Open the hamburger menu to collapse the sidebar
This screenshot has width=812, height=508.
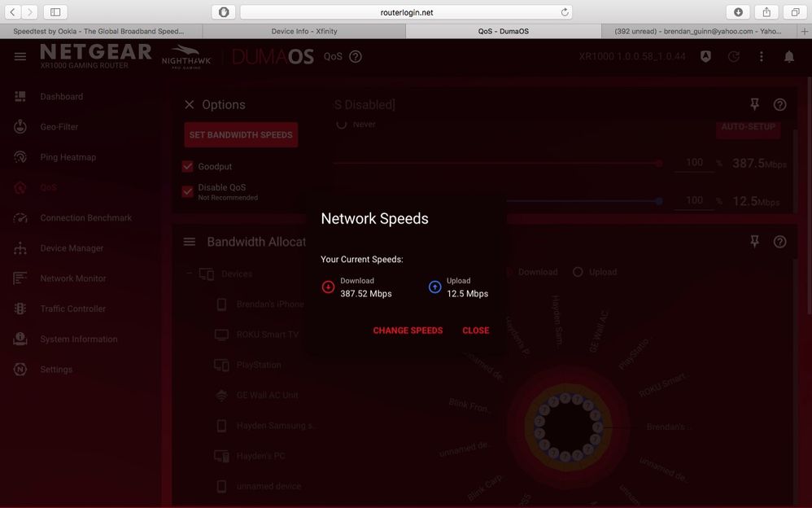click(x=20, y=56)
